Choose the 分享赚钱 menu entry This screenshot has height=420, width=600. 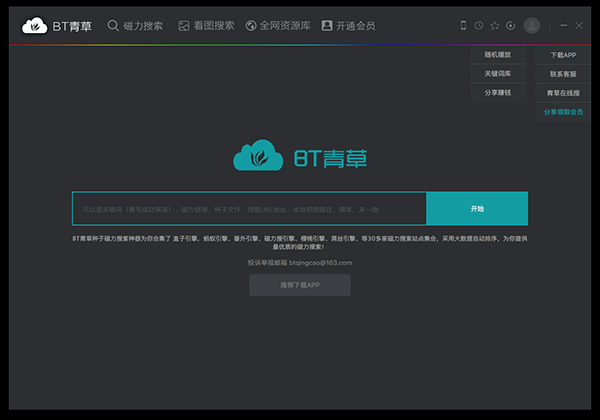click(497, 93)
